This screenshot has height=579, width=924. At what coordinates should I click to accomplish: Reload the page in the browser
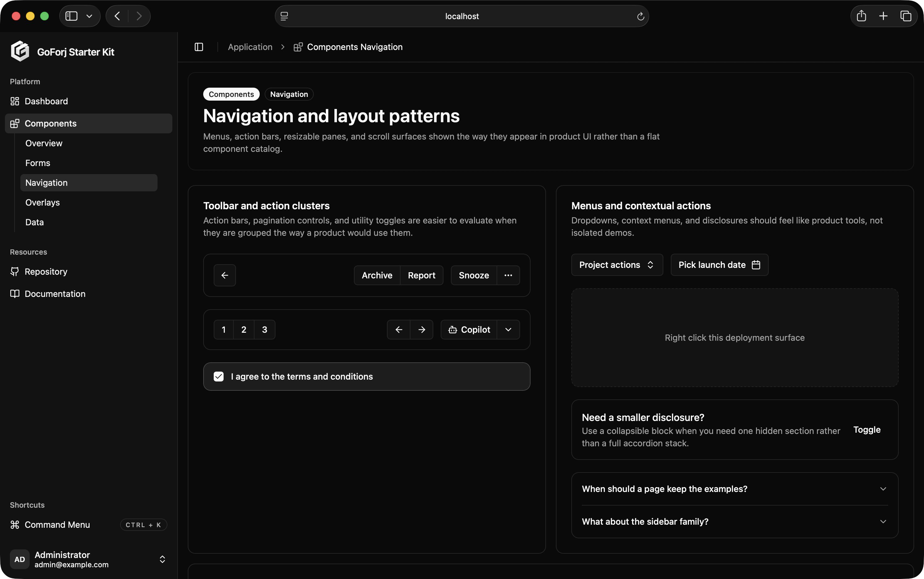click(640, 16)
